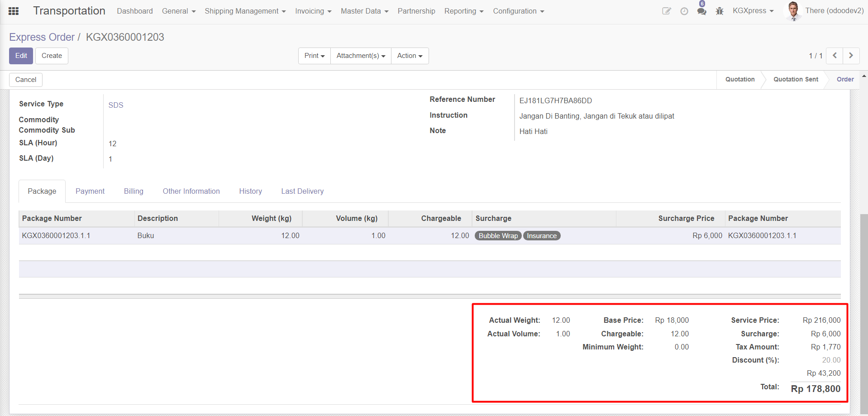This screenshot has width=868, height=416.
Task: Click the Base Price value Rp 18,000
Action: [672, 320]
